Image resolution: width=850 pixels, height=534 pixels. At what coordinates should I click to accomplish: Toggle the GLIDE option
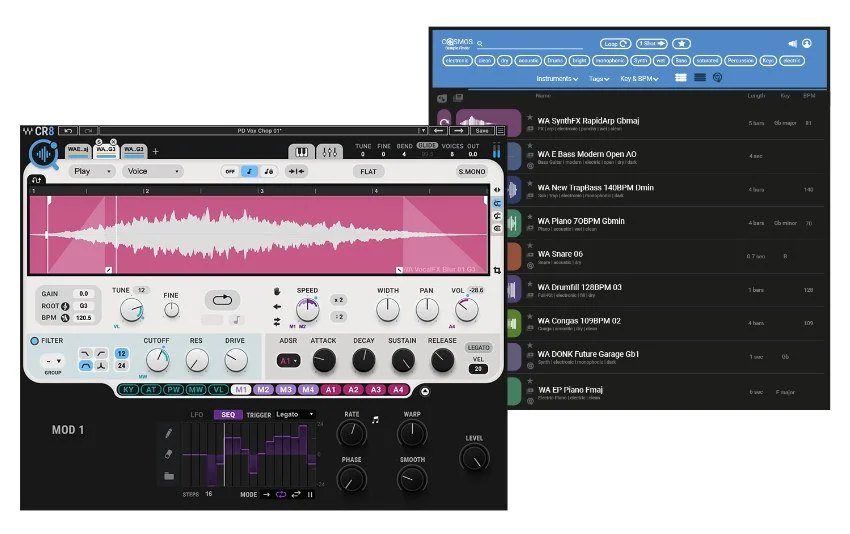point(427,146)
